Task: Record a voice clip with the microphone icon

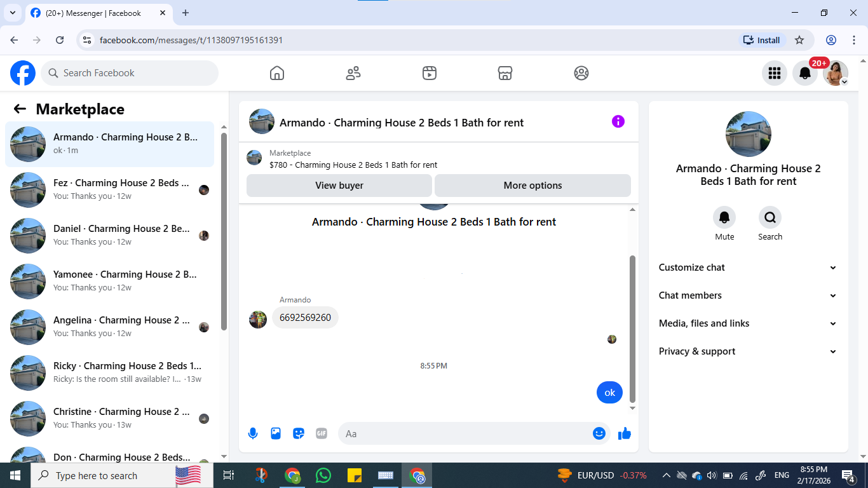Action: coord(253,433)
